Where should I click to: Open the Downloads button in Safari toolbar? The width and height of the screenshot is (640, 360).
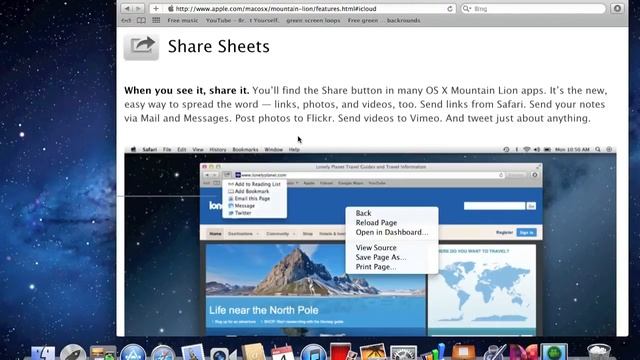(617, 8)
